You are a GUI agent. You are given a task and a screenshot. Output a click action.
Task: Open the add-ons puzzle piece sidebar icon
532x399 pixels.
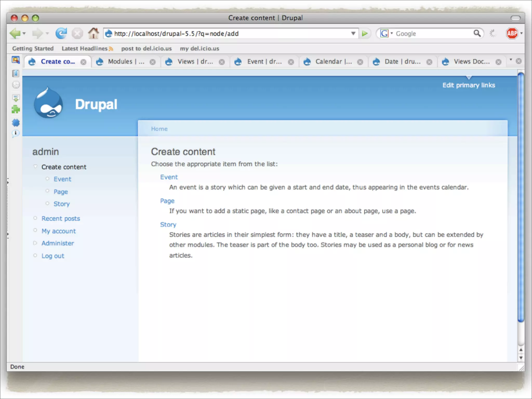pyautogui.click(x=16, y=109)
